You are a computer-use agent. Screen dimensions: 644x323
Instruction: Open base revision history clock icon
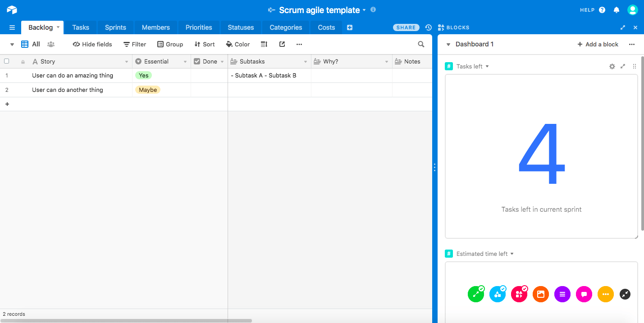[x=429, y=27]
